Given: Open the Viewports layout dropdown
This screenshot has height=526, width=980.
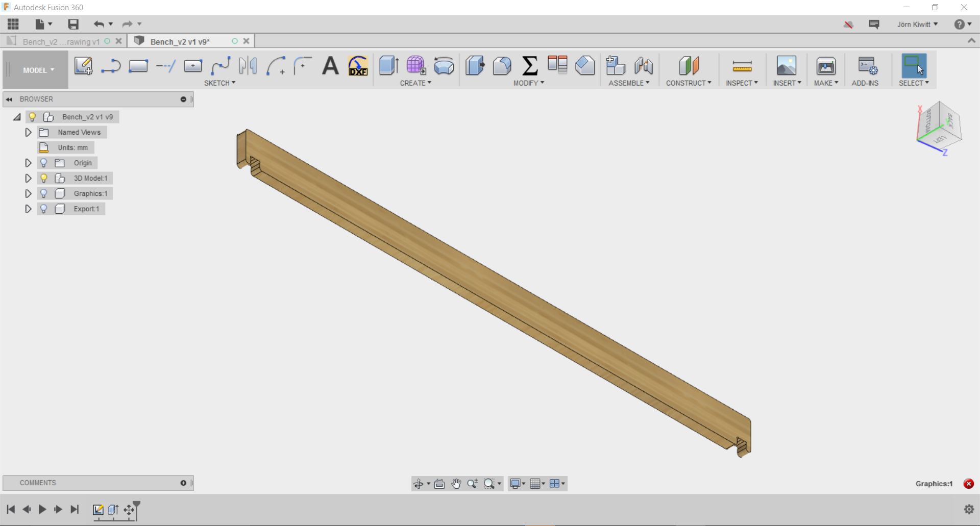Looking at the screenshot, I should point(557,484).
